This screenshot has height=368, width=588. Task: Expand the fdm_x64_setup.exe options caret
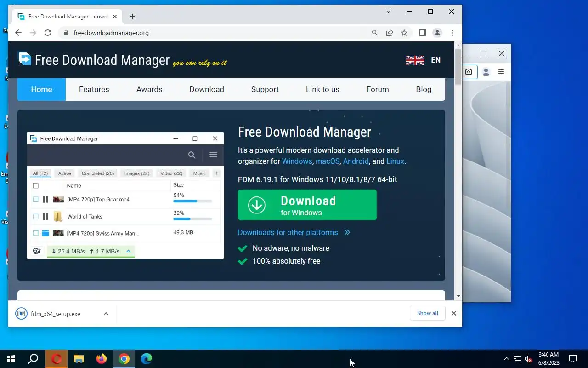click(x=106, y=314)
